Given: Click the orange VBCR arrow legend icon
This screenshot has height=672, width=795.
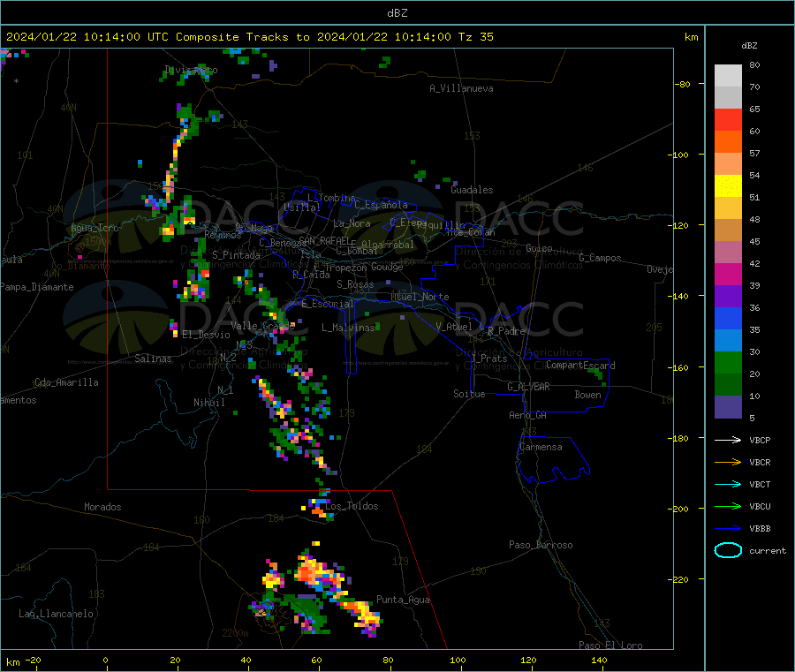Looking at the screenshot, I should tap(728, 462).
